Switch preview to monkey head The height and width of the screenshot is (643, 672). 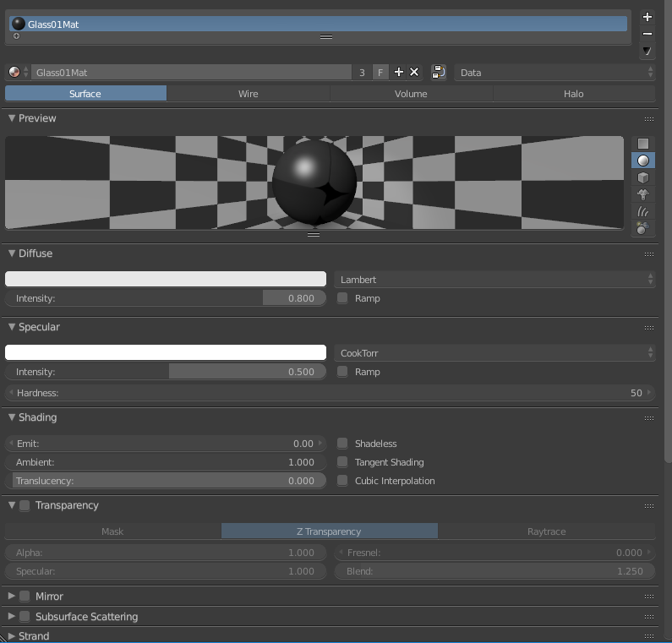(643, 194)
